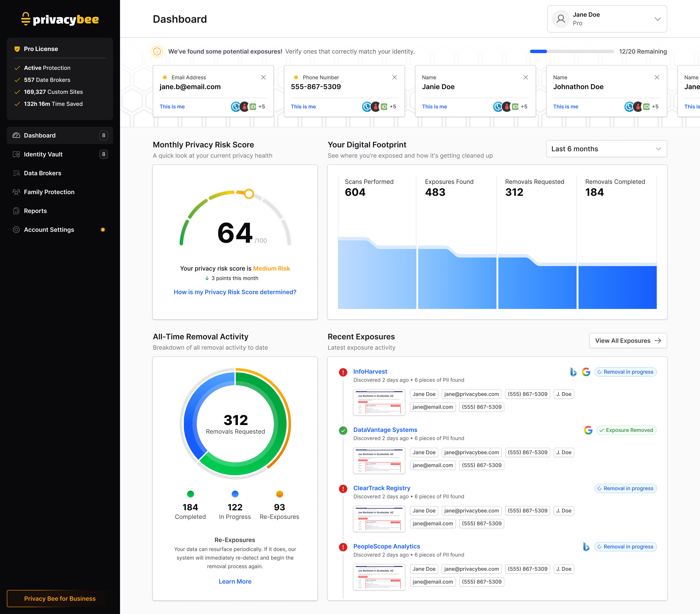Viewport: 700px width, 614px height.
Task: Open the ClearTrack Registry screenshot thumbnail
Action: 379,519
